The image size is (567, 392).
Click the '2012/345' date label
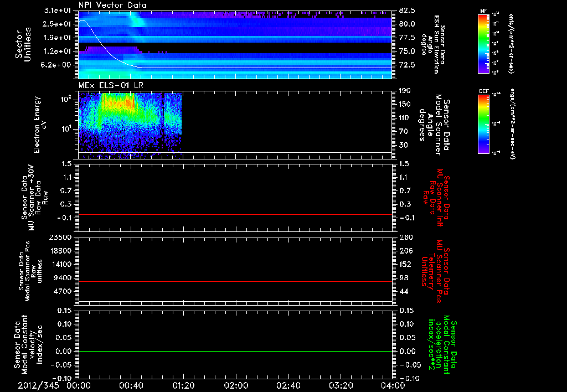click(x=39, y=385)
